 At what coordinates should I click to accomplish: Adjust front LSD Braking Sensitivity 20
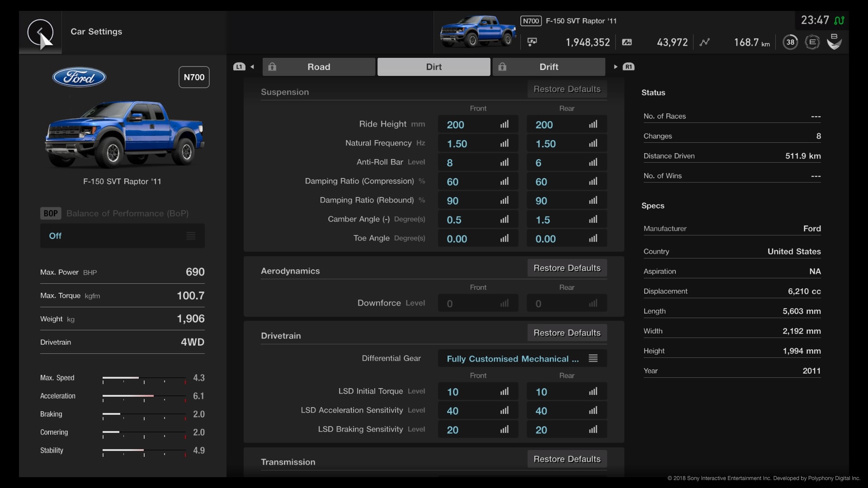tap(478, 430)
